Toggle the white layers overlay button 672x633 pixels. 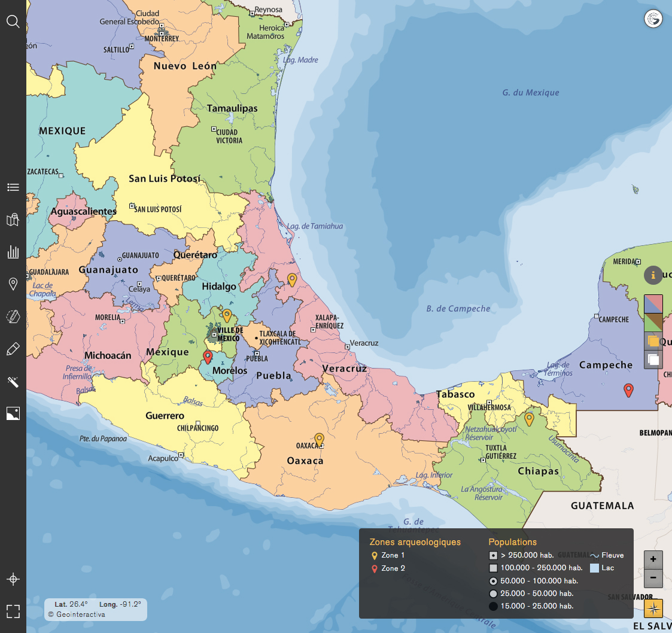coord(653,360)
